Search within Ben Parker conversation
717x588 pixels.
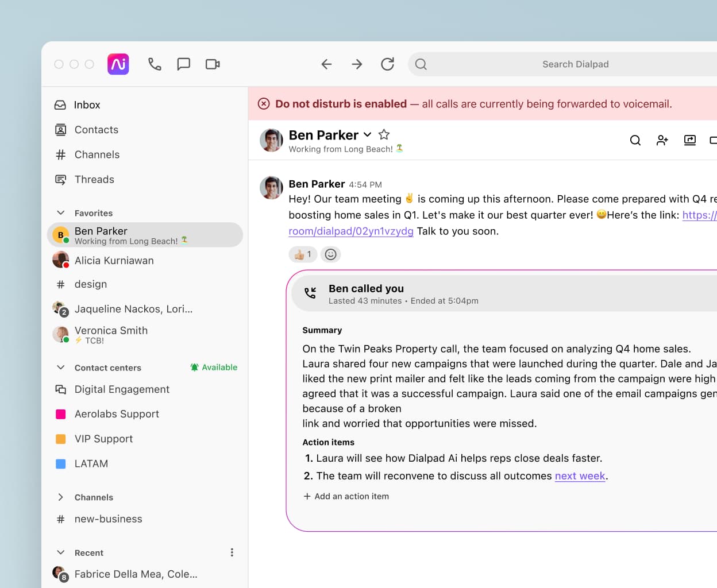pyautogui.click(x=635, y=140)
